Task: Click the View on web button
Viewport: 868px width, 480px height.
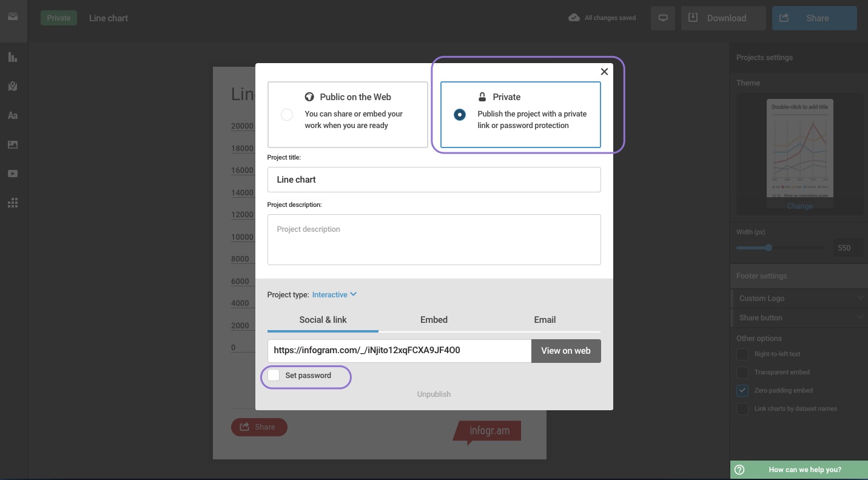Action: tap(565, 351)
